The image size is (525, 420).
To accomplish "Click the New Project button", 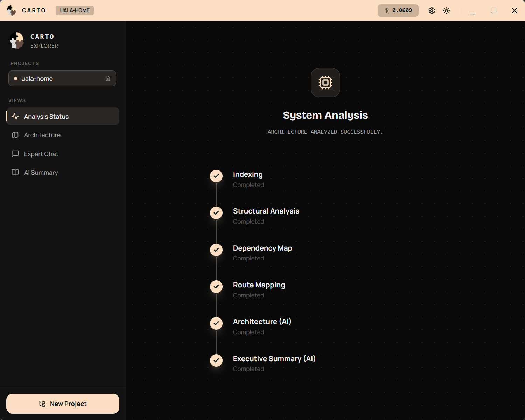I will click(63, 404).
